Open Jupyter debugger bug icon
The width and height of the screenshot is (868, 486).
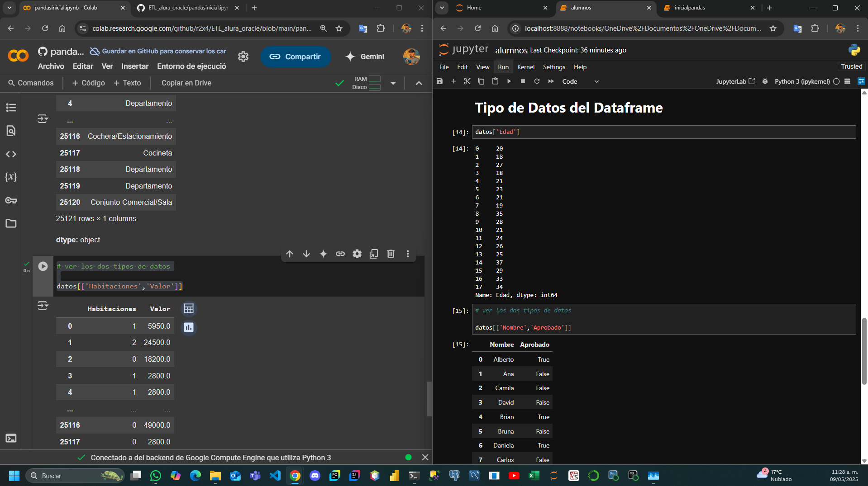tap(765, 81)
